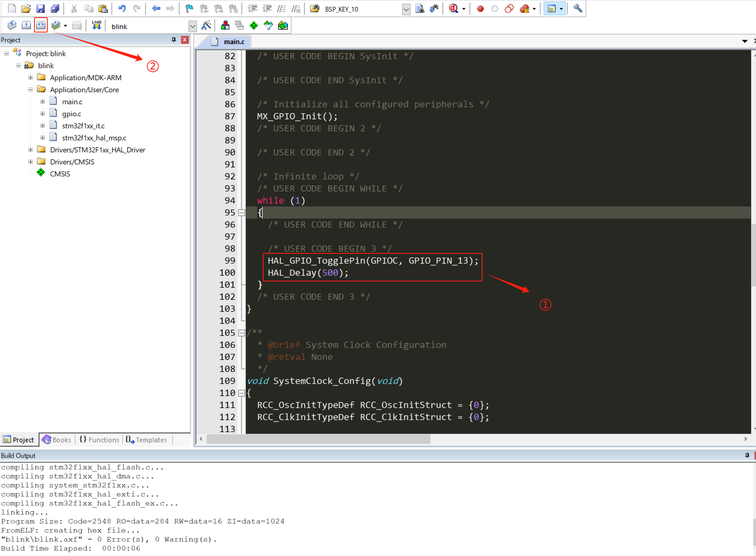
Task: Enable or disable the breakpoint
Action: pos(495,8)
